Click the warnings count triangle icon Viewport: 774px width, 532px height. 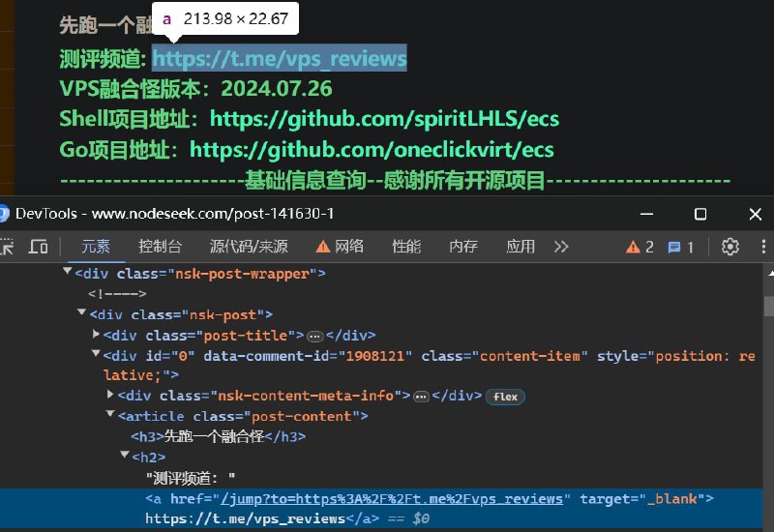point(640,247)
